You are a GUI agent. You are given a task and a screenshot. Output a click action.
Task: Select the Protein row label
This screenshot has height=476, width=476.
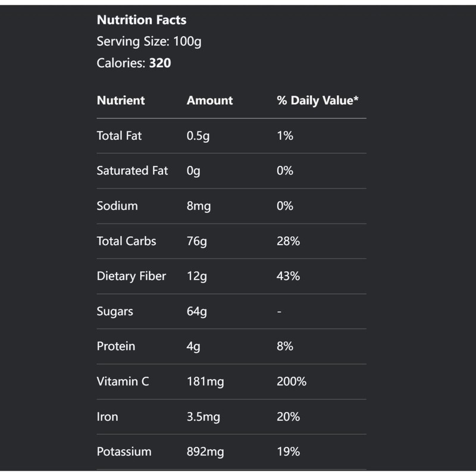coord(116,346)
